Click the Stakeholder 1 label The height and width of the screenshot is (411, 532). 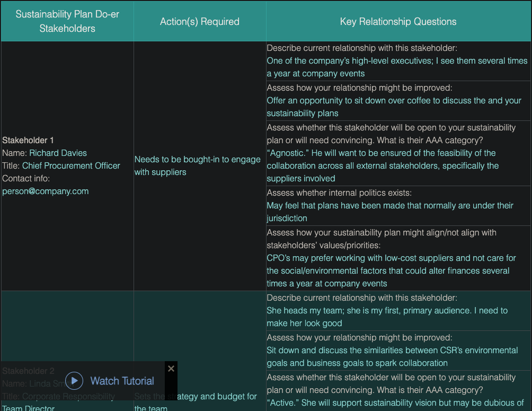pos(28,140)
